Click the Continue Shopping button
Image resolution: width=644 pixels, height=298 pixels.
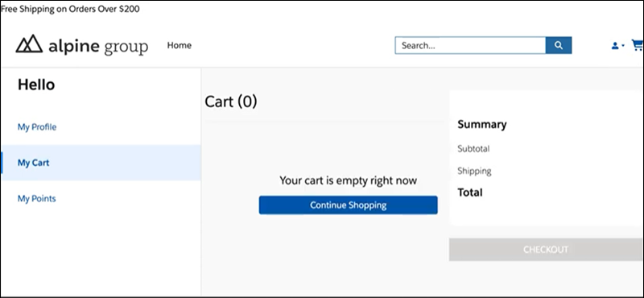(348, 205)
